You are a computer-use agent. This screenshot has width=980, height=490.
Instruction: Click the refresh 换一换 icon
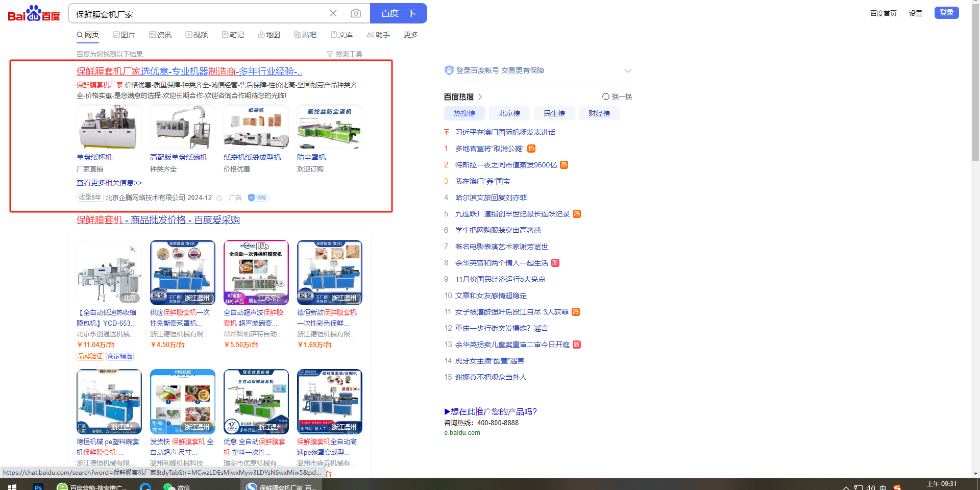606,96
